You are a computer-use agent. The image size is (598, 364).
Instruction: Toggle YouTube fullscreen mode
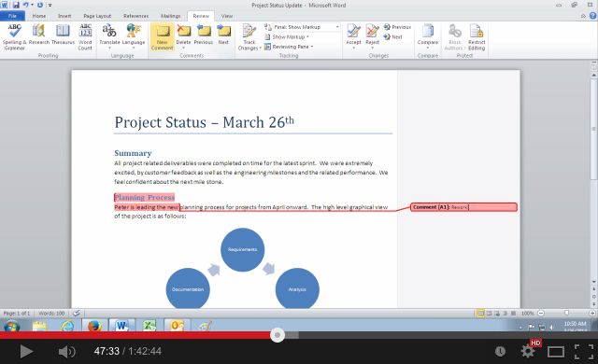pyautogui.click(x=583, y=351)
